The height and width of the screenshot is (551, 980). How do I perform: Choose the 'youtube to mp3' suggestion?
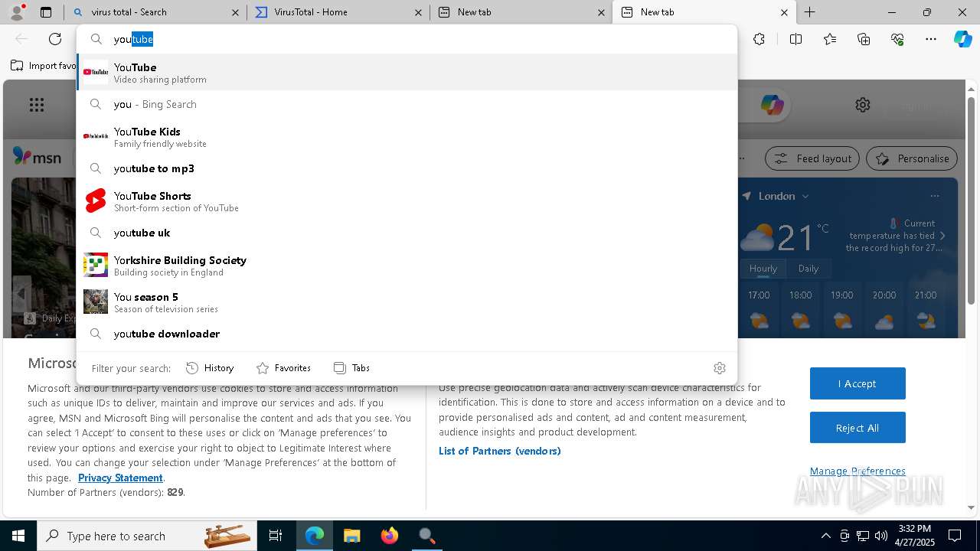pyautogui.click(x=407, y=168)
